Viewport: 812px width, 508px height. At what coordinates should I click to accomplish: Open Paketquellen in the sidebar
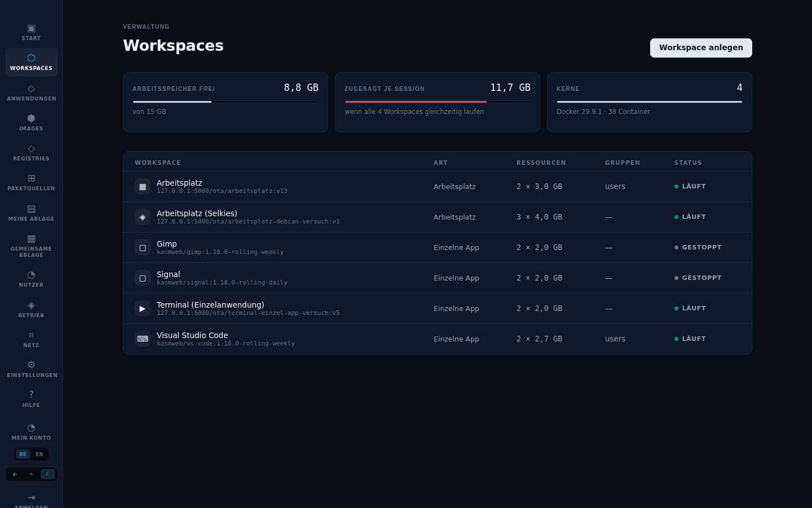(x=31, y=182)
